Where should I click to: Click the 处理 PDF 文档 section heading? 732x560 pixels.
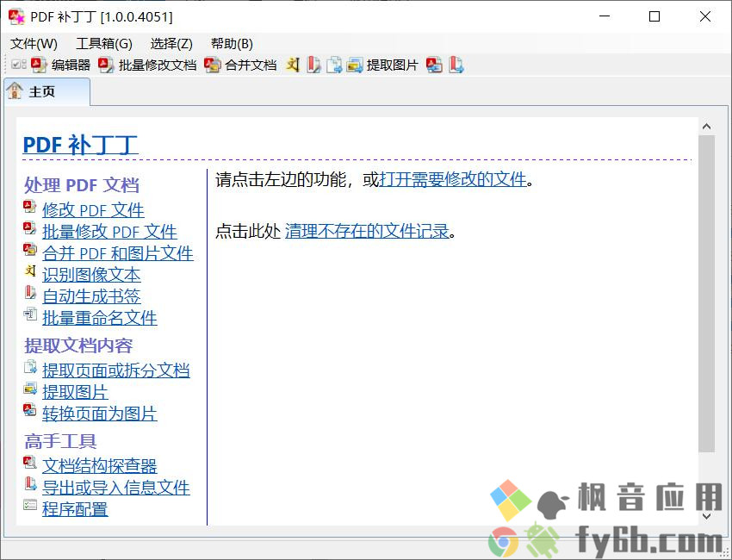point(82,185)
